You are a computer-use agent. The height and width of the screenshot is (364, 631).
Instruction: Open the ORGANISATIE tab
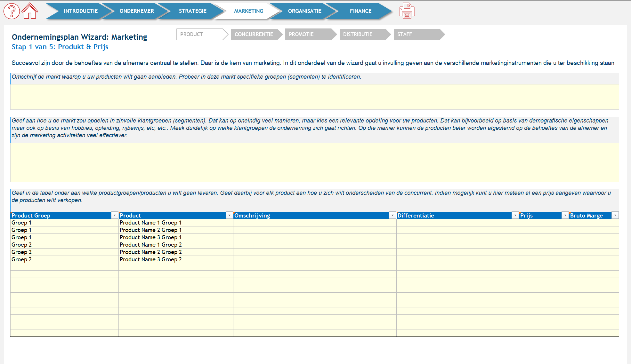(304, 11)
